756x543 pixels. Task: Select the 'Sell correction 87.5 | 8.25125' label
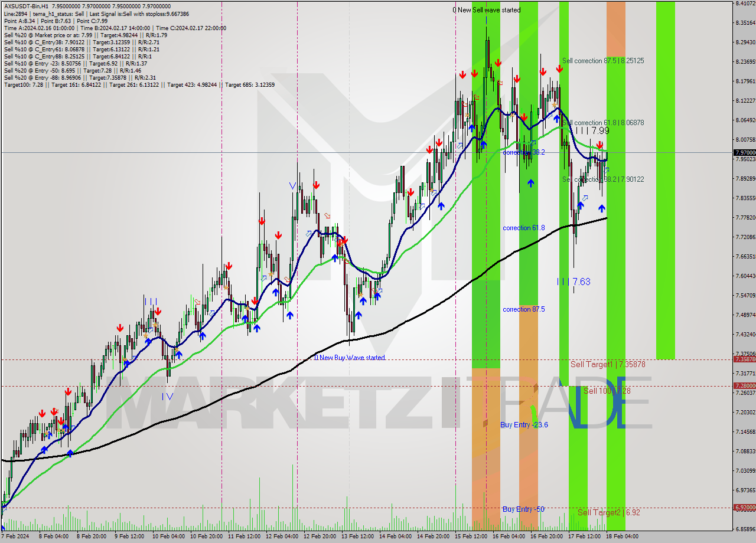pyautogui.click(x=603, y=61)
